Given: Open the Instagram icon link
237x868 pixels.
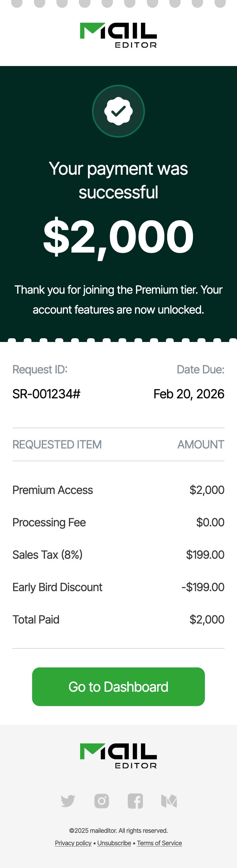Looking at the screenshot, I should pos(102,801).
